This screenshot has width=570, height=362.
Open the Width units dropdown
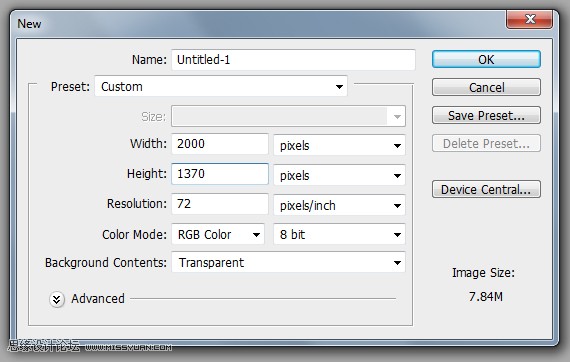340,145
